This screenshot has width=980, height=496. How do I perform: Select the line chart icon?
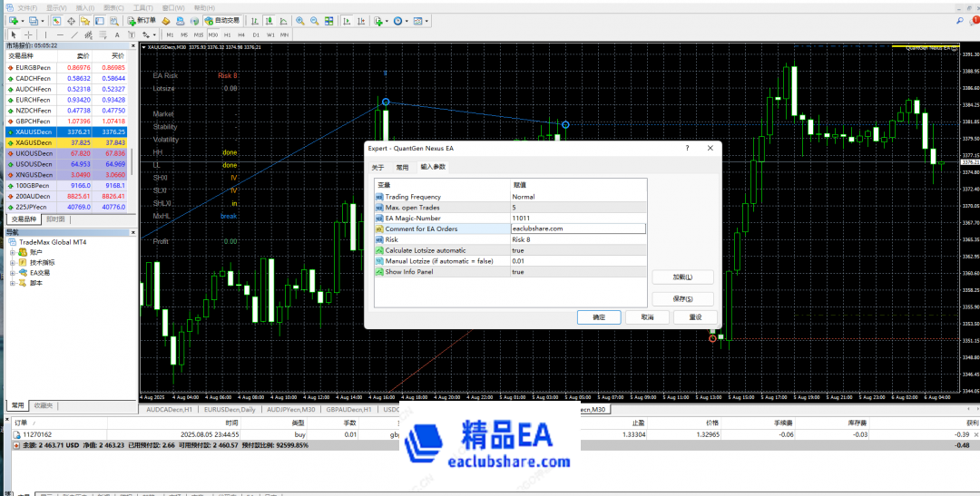pos(283,21)
